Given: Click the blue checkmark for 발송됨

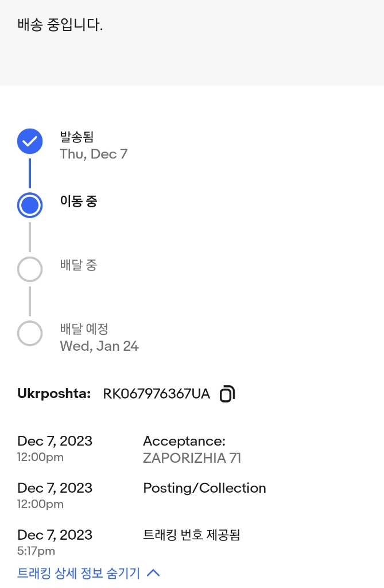Looking at the screenshot, I should click(x=30, y=141).
